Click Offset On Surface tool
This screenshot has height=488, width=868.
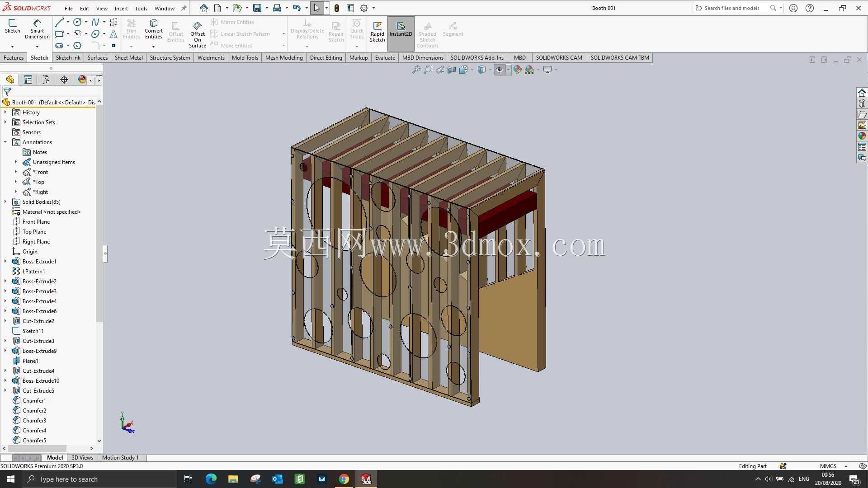pos(198,34)
